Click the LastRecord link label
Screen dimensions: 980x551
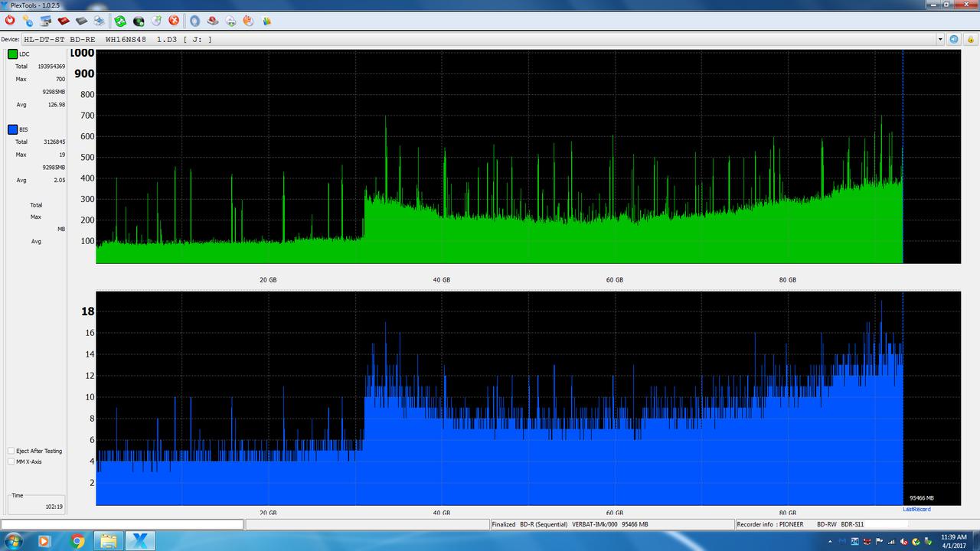pyautogui.click(x=916, y=509)
